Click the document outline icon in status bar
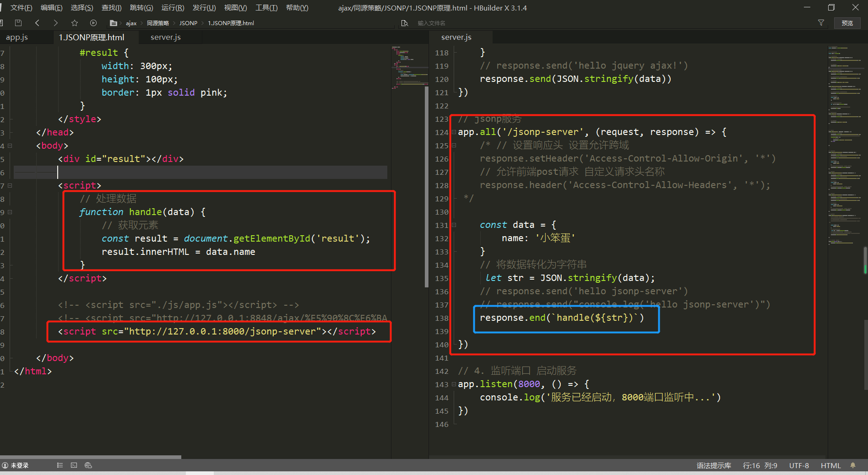The image size is (868, 475). tap(60, 465)
